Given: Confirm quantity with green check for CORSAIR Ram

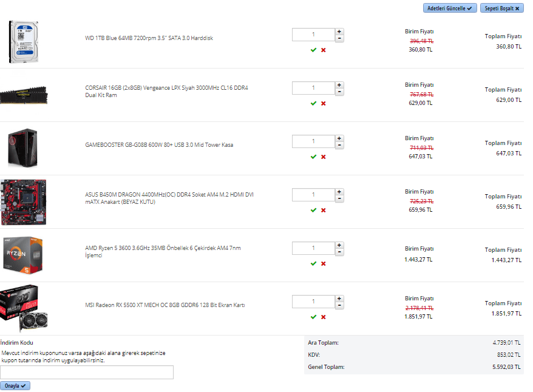Looking at the screenshot, I should pyautogui.click(x=313, y=103).
